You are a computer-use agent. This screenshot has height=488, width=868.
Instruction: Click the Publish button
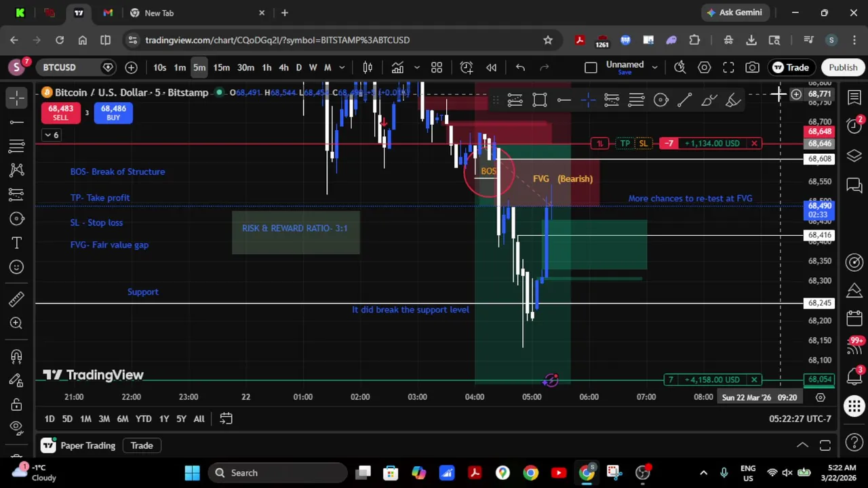[843, 67]
